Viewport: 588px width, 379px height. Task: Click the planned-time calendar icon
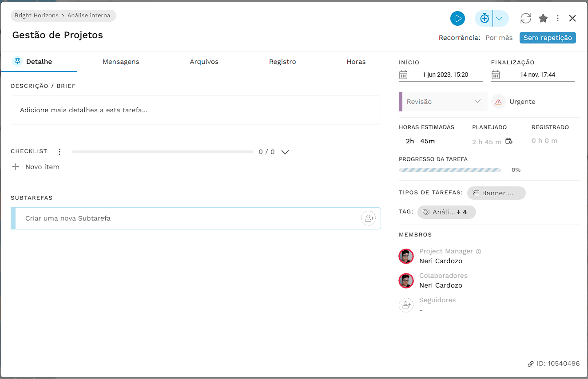509,141
